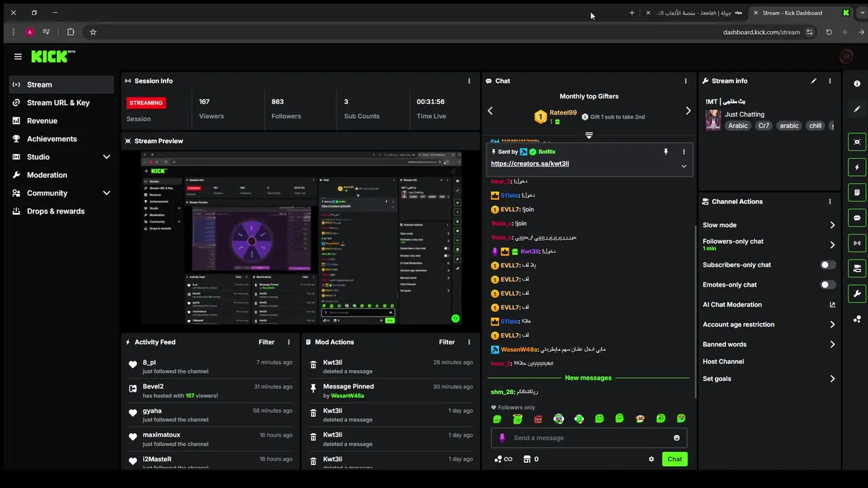Image resolution: width=868 pixels, height=488 pixels.
Task: Toggle Emotes-only chat switch
Action: pyautogui.click(x=828, y=285)
